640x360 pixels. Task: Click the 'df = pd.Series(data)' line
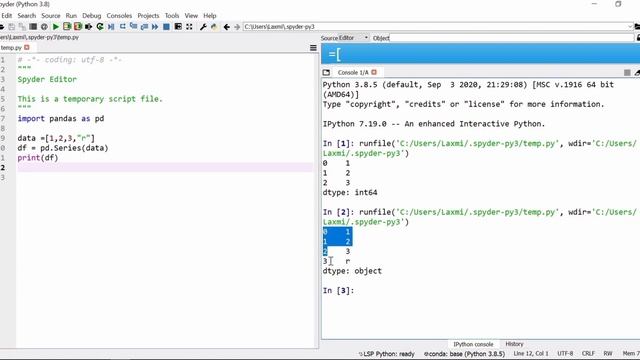coord(63,148)
